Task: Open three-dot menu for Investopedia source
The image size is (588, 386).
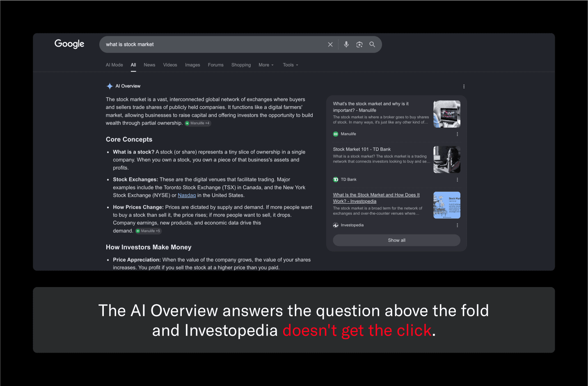Action: coord(458,225)
